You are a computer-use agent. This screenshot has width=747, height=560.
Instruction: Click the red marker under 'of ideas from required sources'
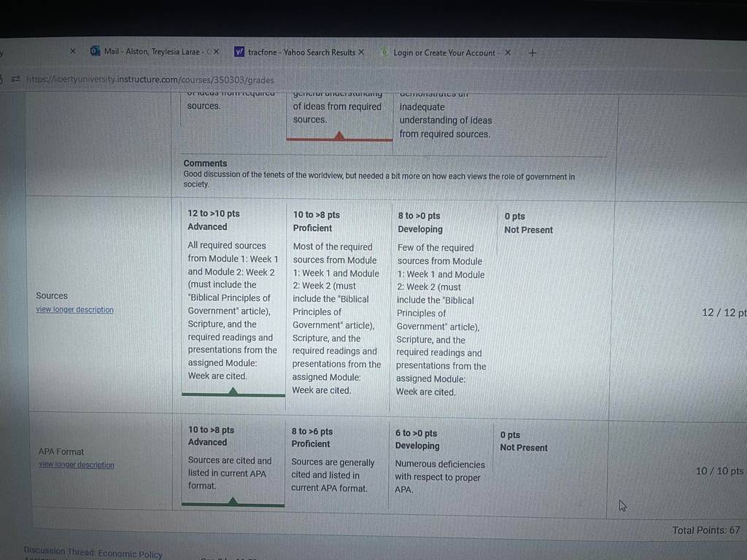pos(339,136)
